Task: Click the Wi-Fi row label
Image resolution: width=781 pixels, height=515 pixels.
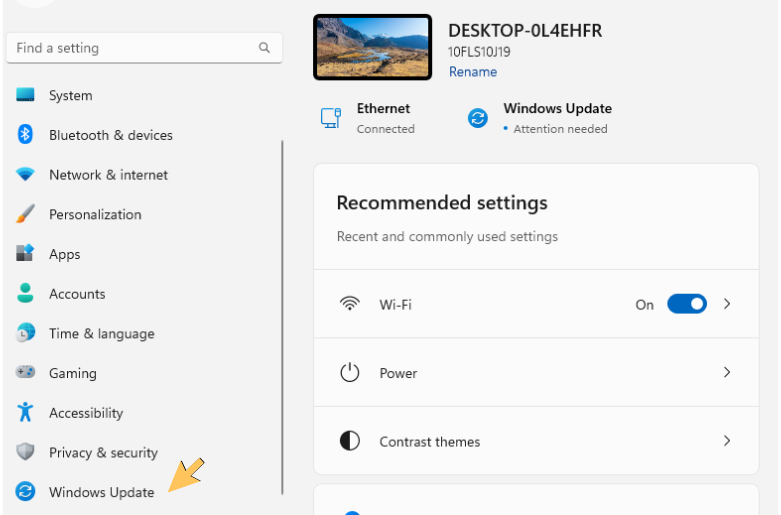Action: point(395,304)
